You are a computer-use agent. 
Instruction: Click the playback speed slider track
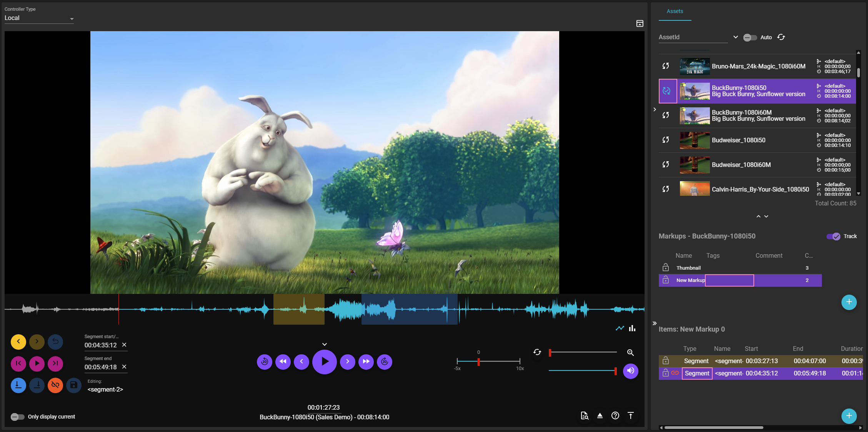500,361
